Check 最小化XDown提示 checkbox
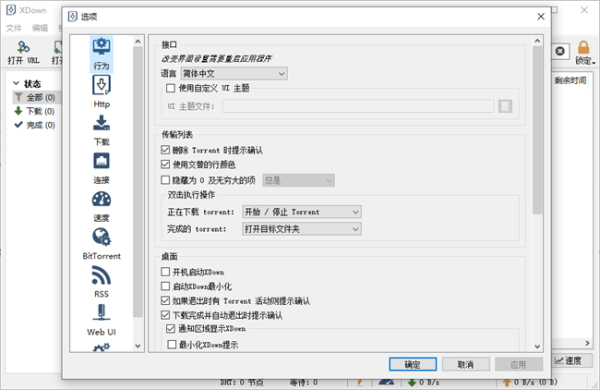 [172, 345]
